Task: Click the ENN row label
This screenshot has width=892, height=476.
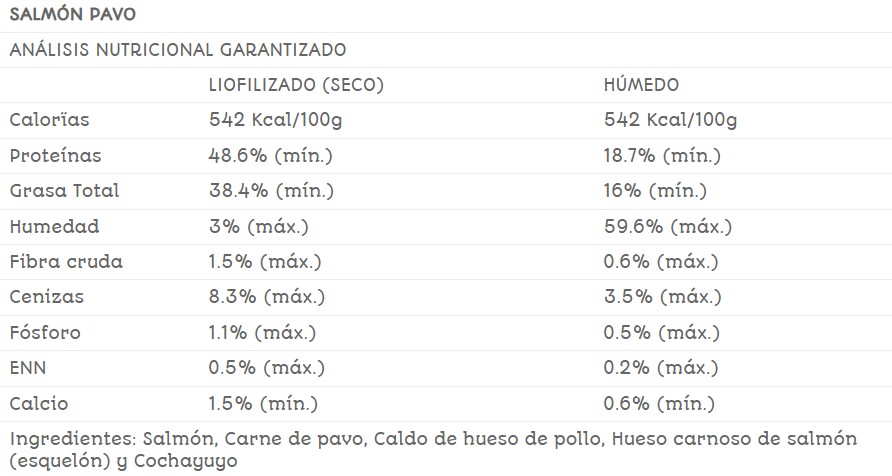Action: [27, 368]
